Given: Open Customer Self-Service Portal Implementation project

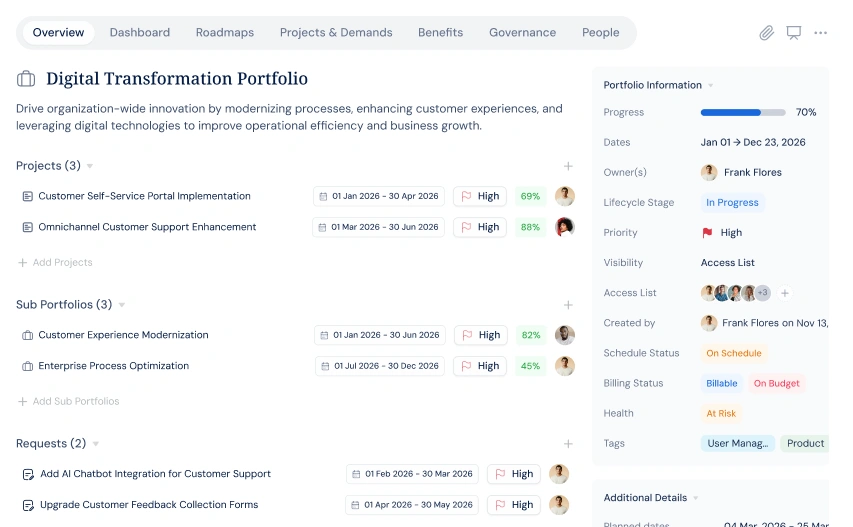Looking at the screenshot, I should click(144, 196).
